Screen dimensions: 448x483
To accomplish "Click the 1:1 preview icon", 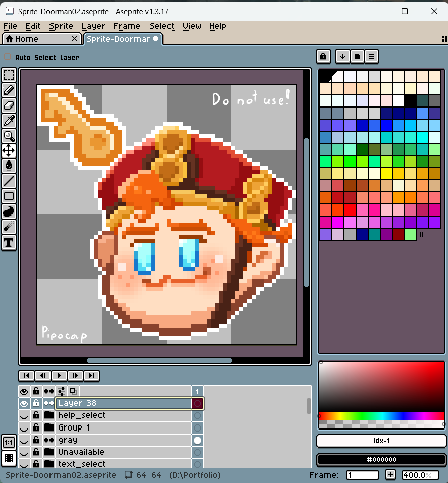I will click(9, 442).
